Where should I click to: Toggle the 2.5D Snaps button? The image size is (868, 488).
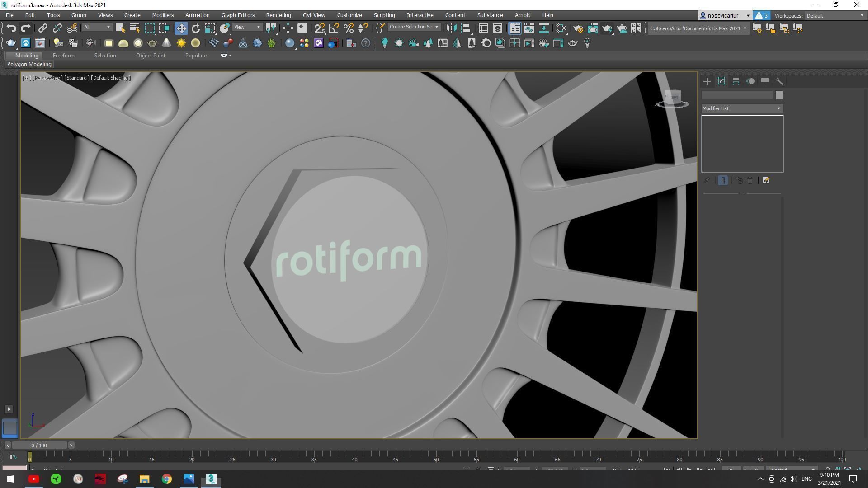[320, 28]
